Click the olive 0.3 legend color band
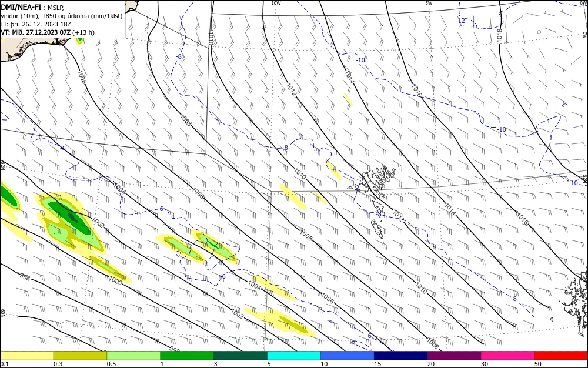The height and width of the screenshot is (368, 588). coord(80,356)
